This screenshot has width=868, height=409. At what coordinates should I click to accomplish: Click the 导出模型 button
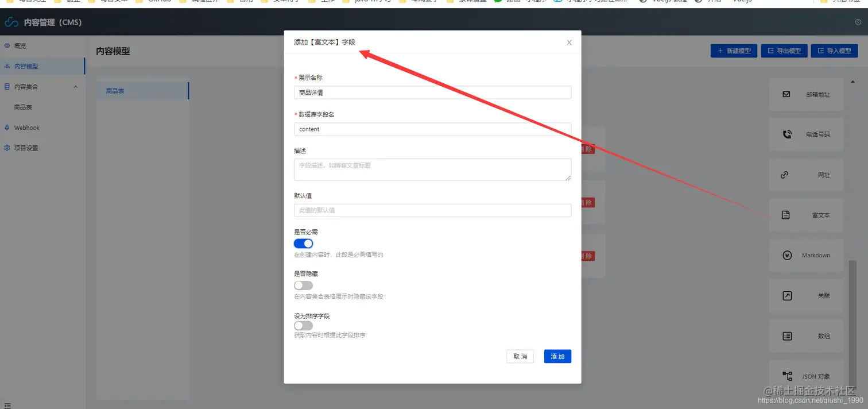tap(784, 51)
